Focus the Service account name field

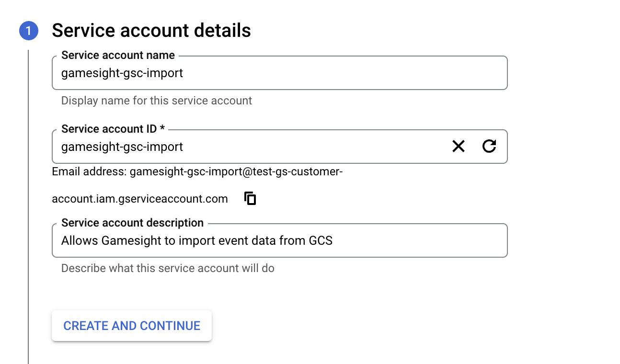point(279,73)
